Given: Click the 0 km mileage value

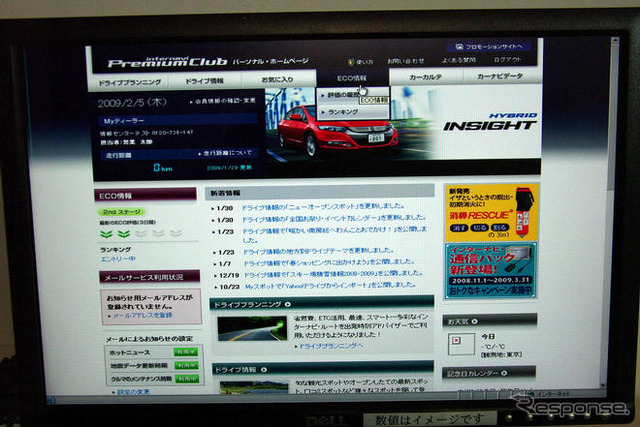Looking at the screenshot, I should coord(162,167).
